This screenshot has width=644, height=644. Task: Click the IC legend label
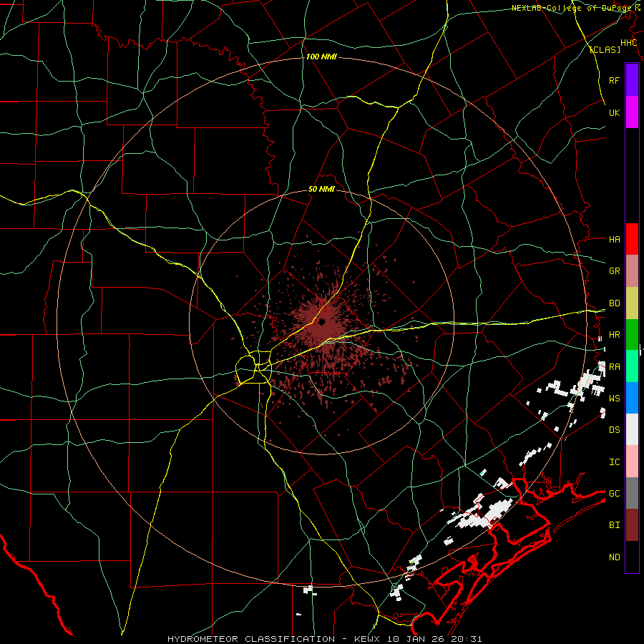615,462
